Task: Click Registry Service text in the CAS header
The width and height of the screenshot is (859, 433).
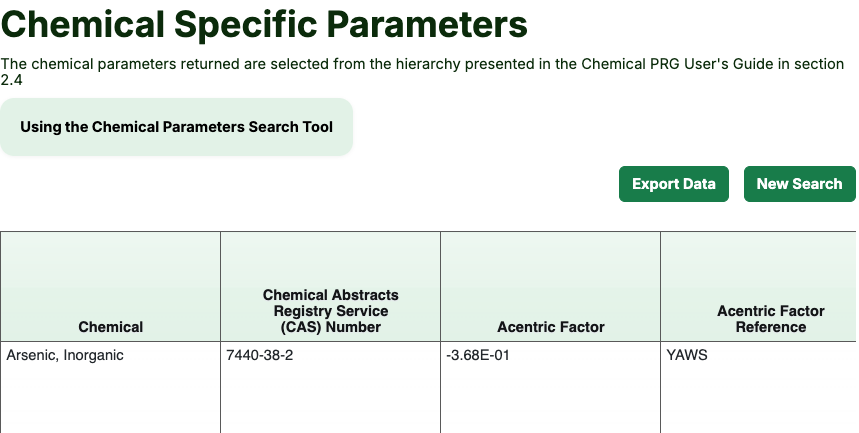Action: pyautogui.click(x=330, y=311)
